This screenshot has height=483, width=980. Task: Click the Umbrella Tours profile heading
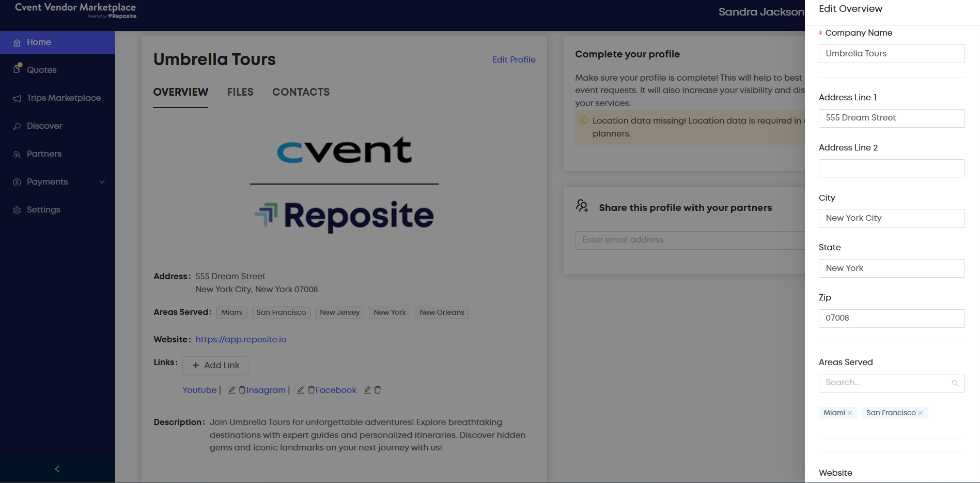214,59
